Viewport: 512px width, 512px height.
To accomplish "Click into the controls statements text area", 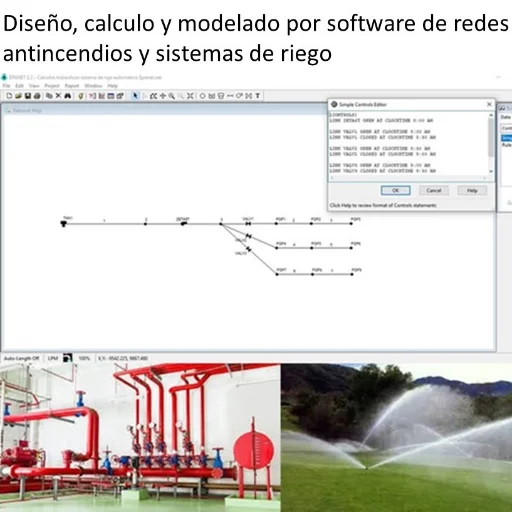I will (409, 143).
